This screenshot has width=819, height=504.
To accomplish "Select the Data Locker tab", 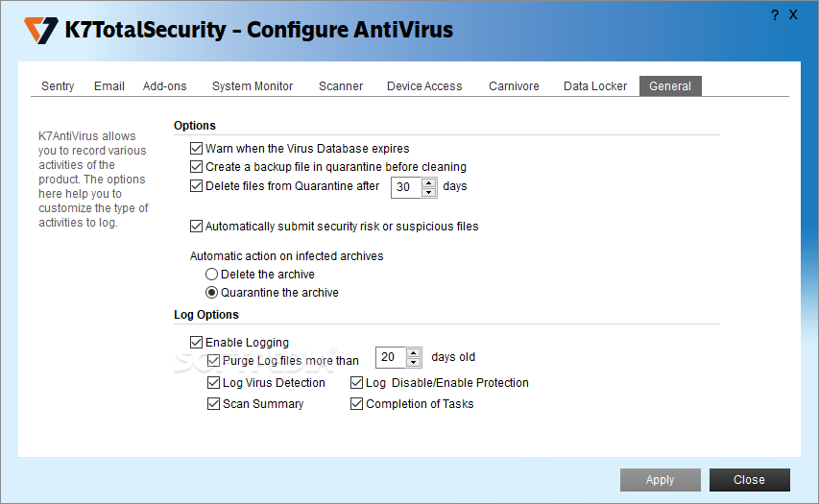I will tap(595, 86).
